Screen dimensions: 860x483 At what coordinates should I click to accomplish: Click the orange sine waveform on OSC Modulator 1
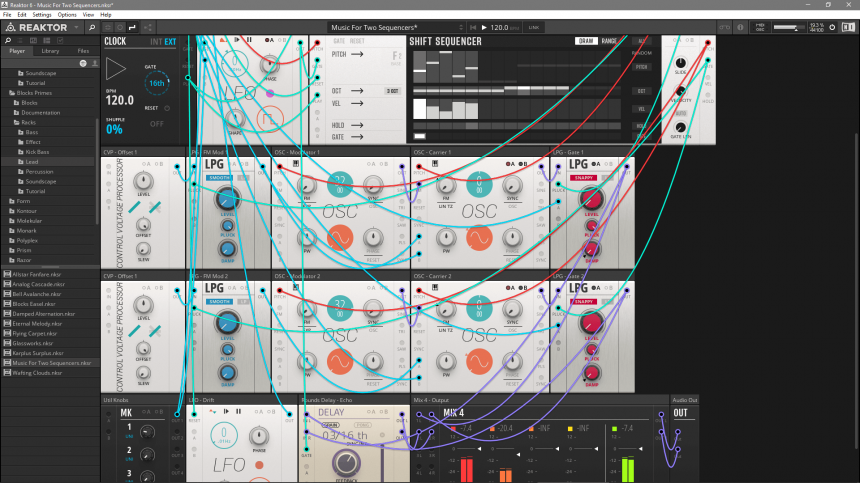click(340, 238)
